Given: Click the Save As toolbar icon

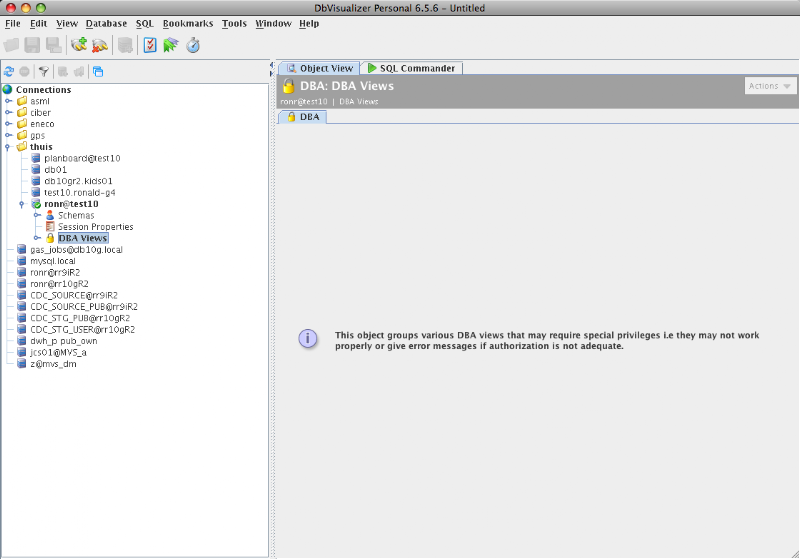Looking at the screenshot, I should coord(54,45).
